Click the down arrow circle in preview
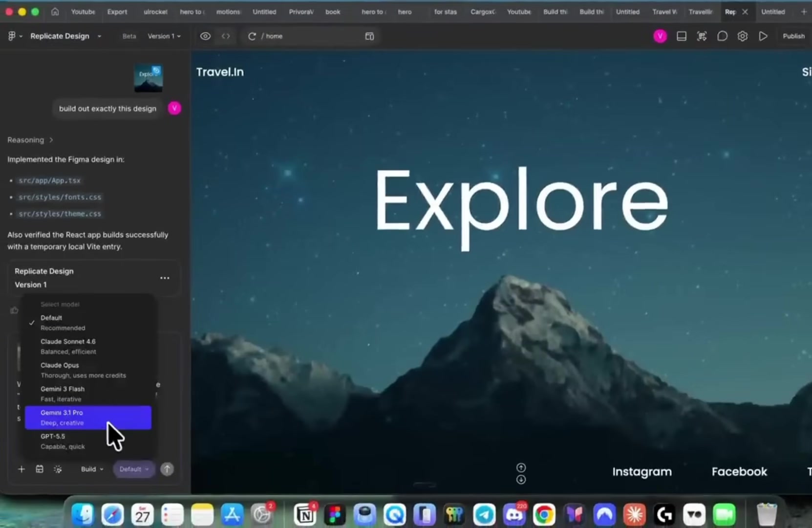This screenshot has width=812, height=528. click(x=521, y=480)
